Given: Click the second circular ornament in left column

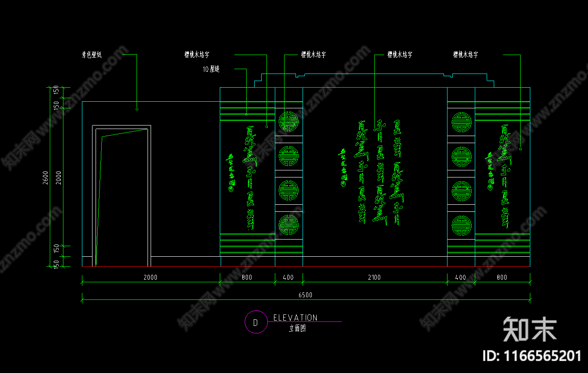Looking at the screenshot, I should [x=289, y=156].
